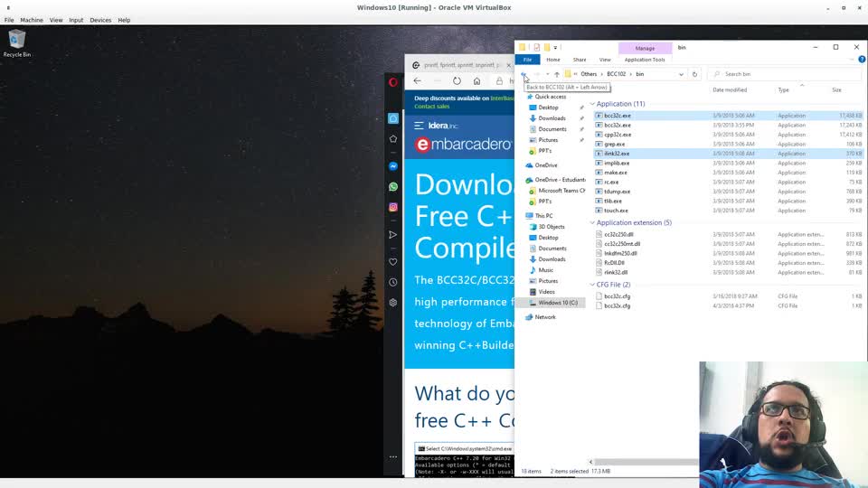The height and width of the screenshot is (488, 868).
Task: Open Instagram in the Opera sidebar
Action: pyautogui.click(x=393, y=207)
